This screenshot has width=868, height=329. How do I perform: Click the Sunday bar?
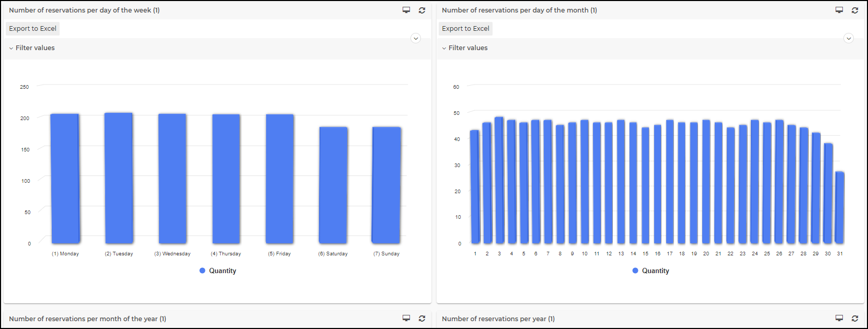click(x=386, y=185)
